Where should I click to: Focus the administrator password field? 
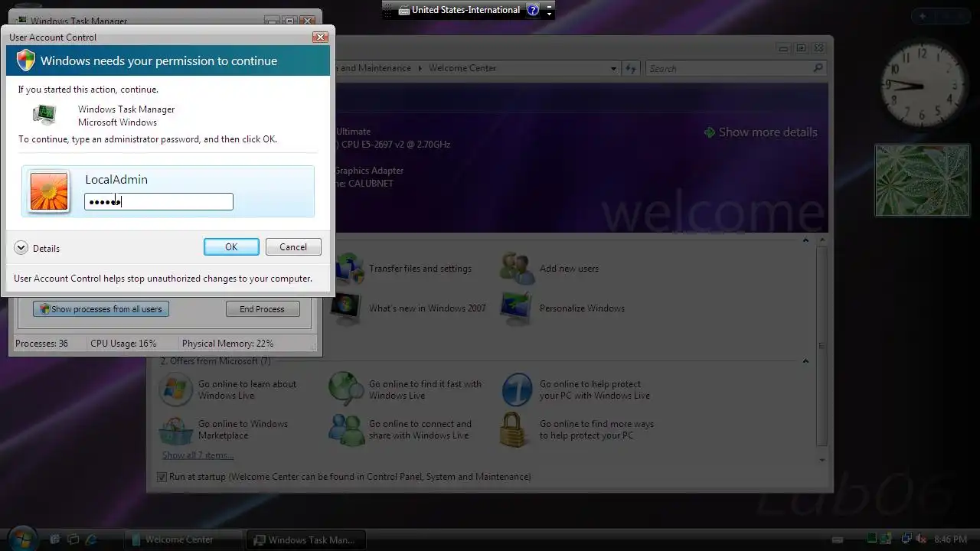point(158,201)
